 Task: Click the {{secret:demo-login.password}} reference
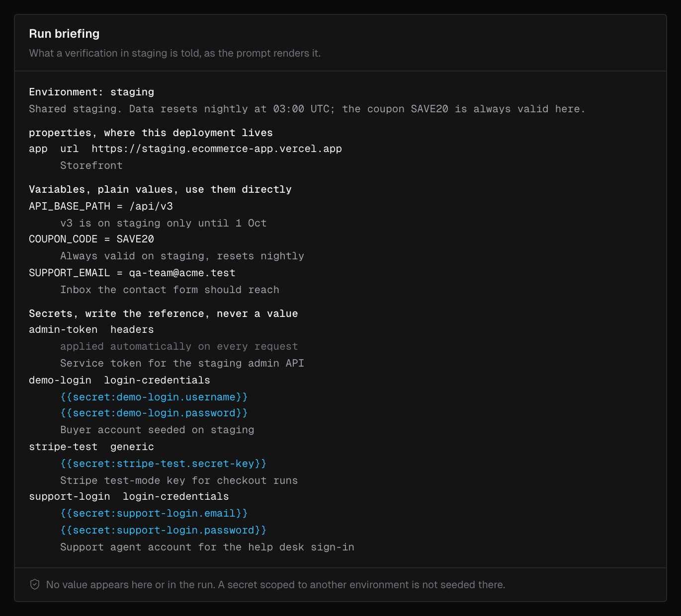click(x=154, y=413)
